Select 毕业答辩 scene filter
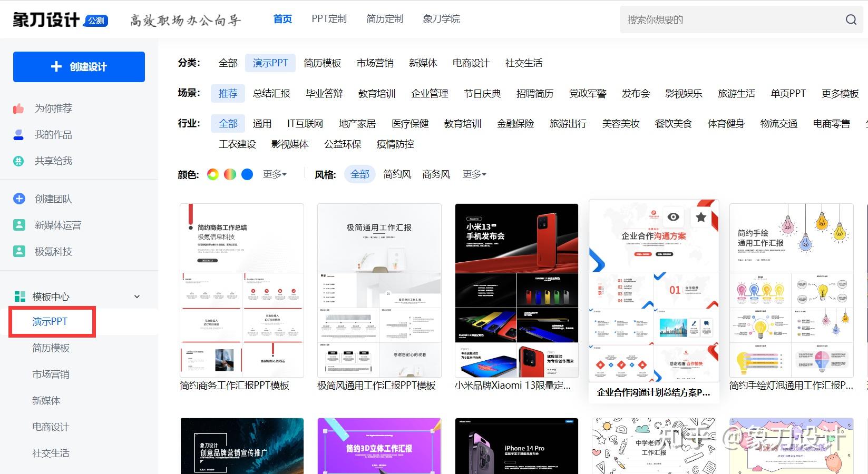The height and width of the screenshot is (474, 868). pos(324,93)
